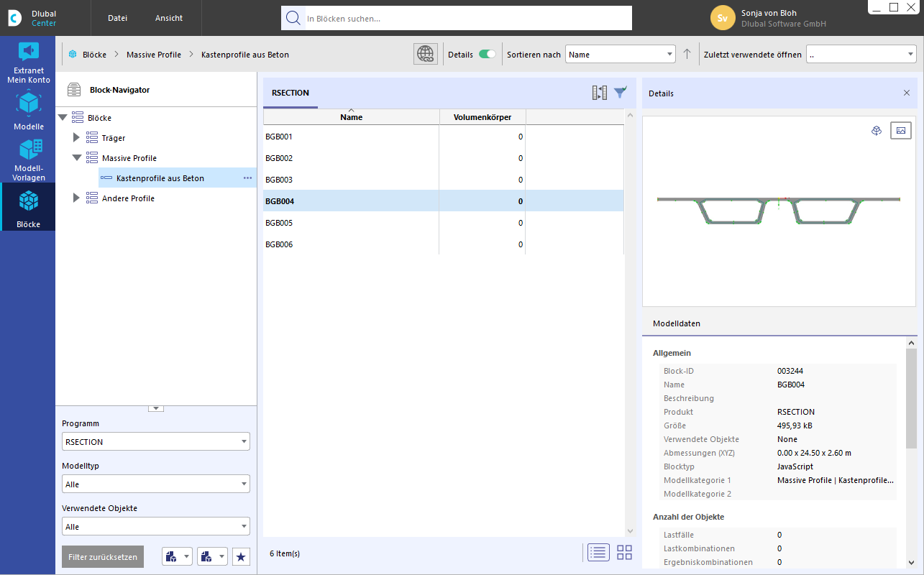Screen dimensions: 924x575
Task: Select the Modelldaten tab
Action: pyautogui.click(x=677, y=323)
